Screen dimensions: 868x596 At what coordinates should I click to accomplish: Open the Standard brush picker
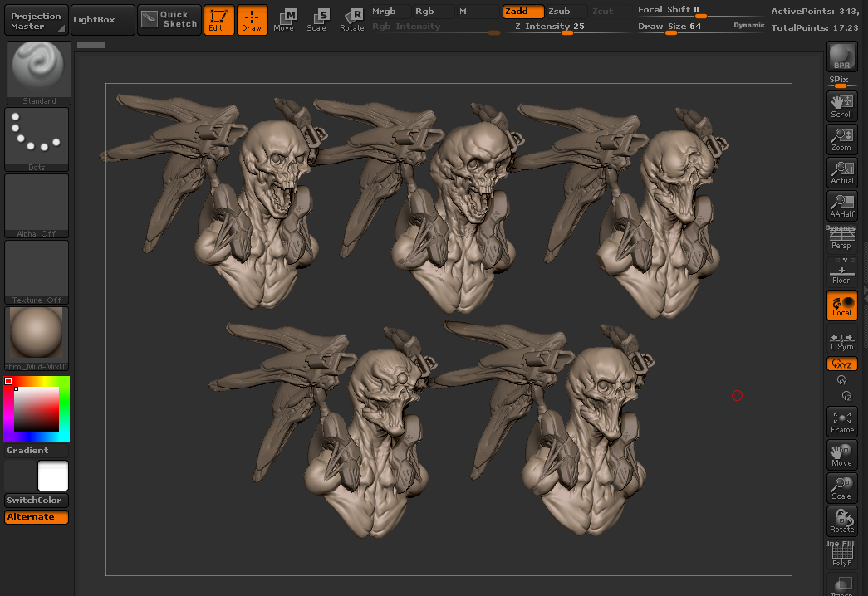39,72
